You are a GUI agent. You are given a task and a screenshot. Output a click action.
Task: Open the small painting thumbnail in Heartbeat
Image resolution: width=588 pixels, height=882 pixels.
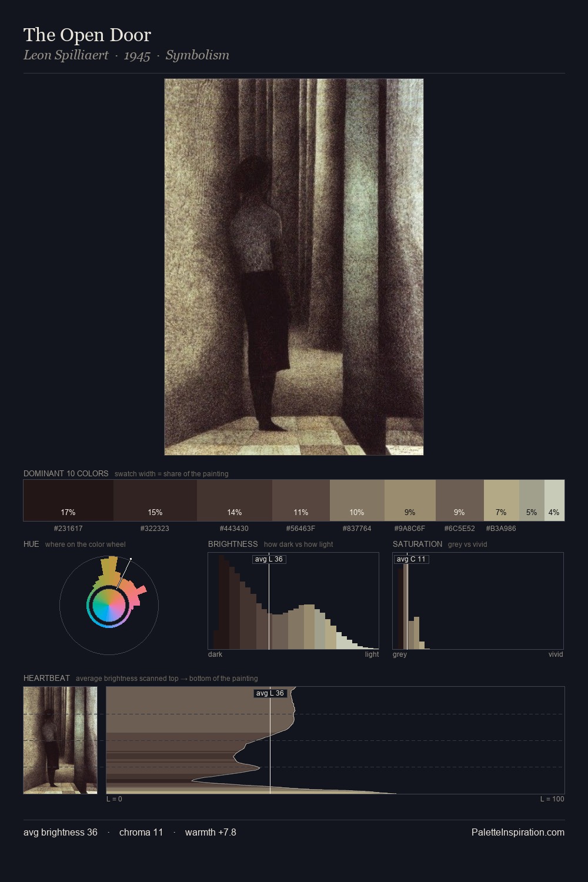(60, 740)
